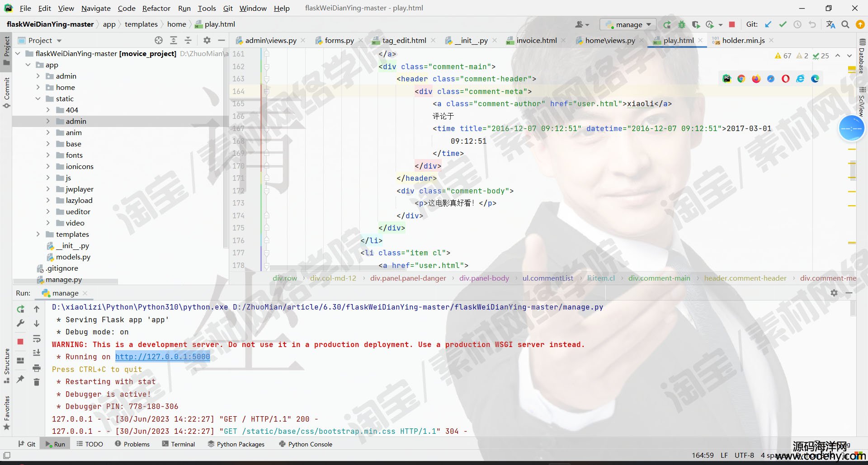Viewport: 868px width, 465px height.
Task: Click the Project tree vertical scrollbar
Action: pyautogui.click(x=225, y=149)
